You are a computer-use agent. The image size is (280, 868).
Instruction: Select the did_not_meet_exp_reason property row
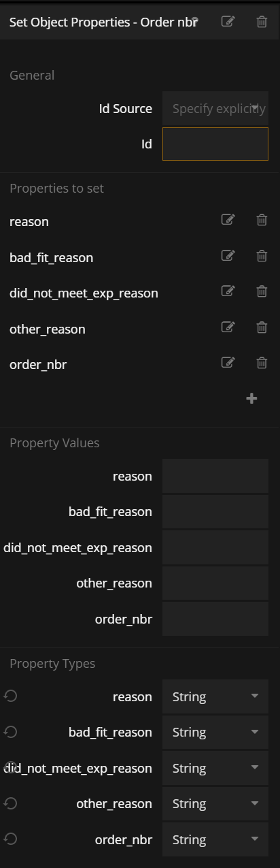point(140,293)
